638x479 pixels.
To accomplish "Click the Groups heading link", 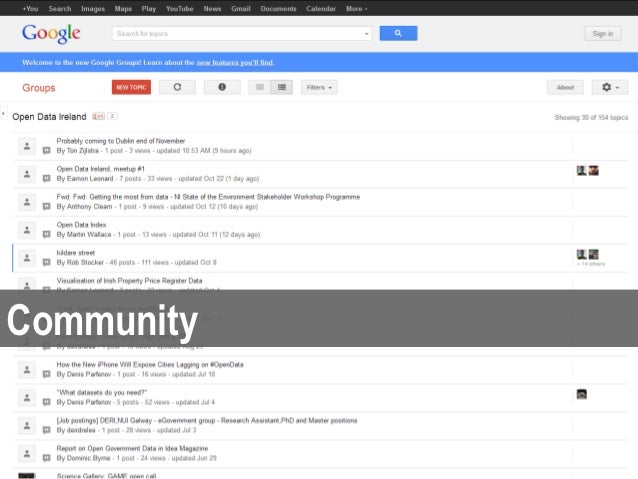I will [x=39, y=88].
